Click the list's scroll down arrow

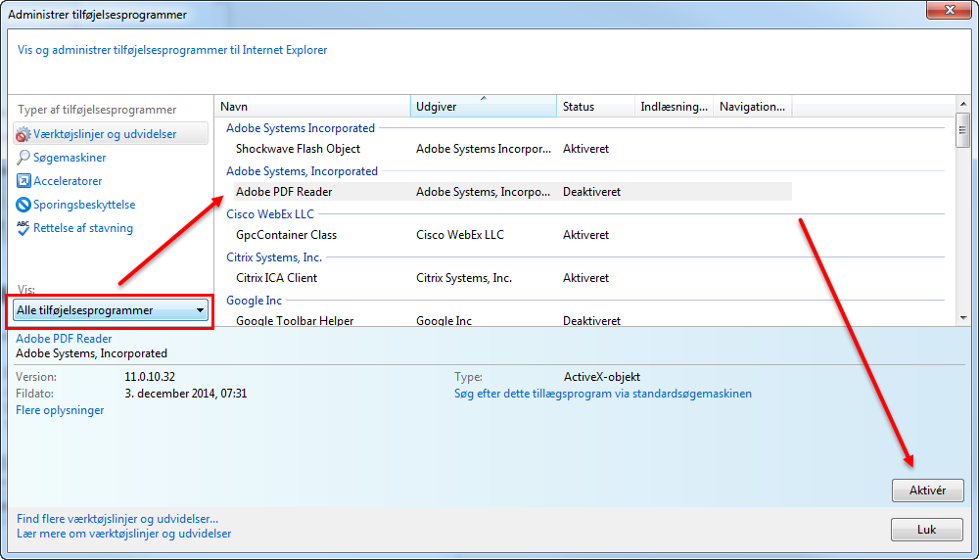click(962, 317)
